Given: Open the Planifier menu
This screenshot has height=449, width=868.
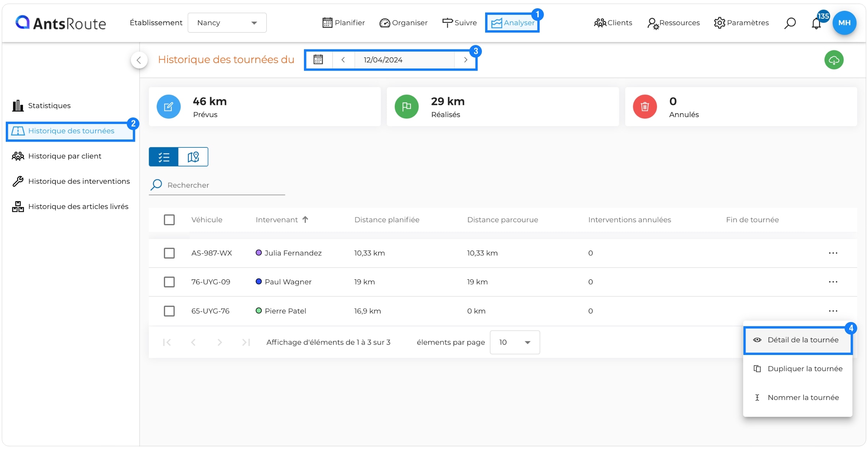Looking at the screenshot, I should click(x=343, y=23).
